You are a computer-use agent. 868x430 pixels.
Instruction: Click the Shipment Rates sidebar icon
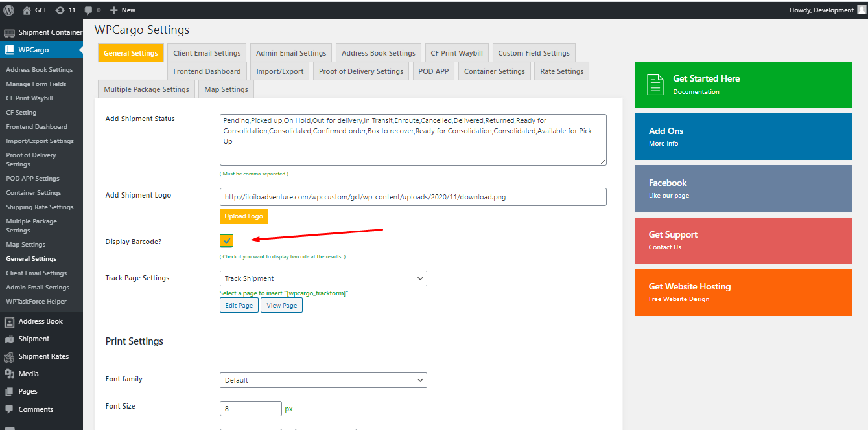tap(9, 356)
